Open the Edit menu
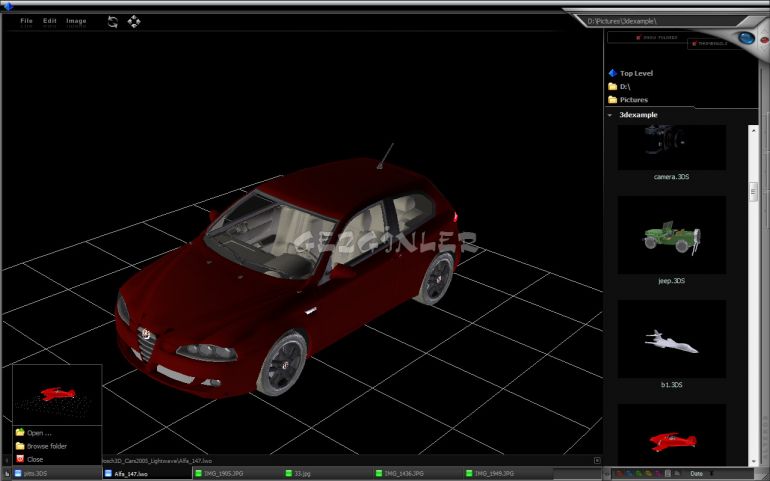This screenshot has height=481, width=770. tap(50, 21)
